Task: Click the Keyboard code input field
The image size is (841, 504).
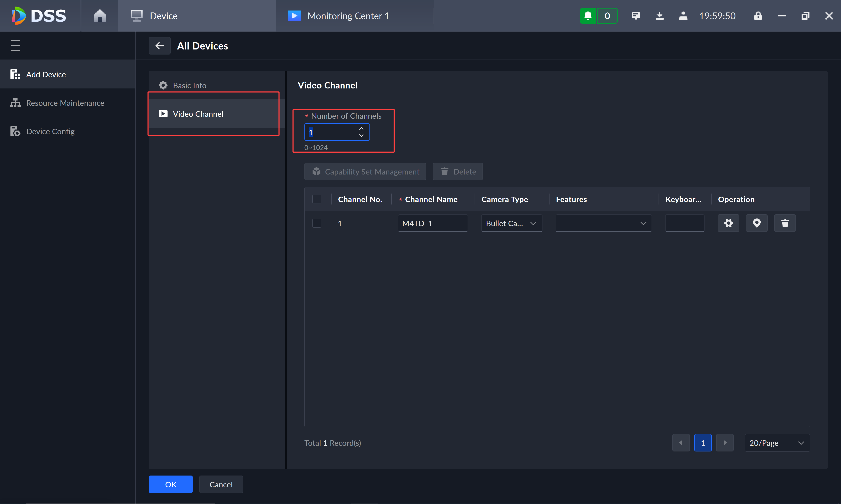Action: point(685,223)
